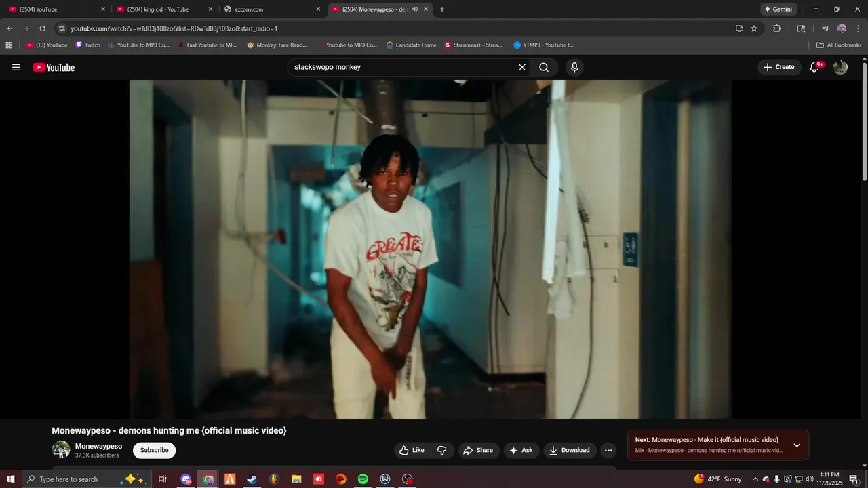
Task: Open Task View on the taskbar
Action: pos(163,479)
